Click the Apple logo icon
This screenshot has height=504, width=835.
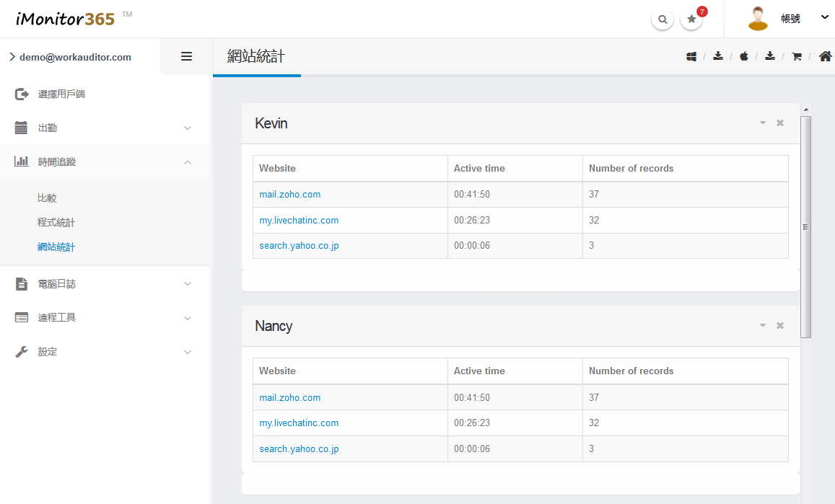(x=744, y=56)
